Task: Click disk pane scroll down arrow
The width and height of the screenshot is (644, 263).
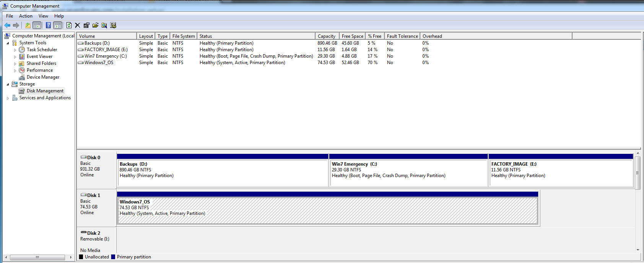Action: click(637, 250)
